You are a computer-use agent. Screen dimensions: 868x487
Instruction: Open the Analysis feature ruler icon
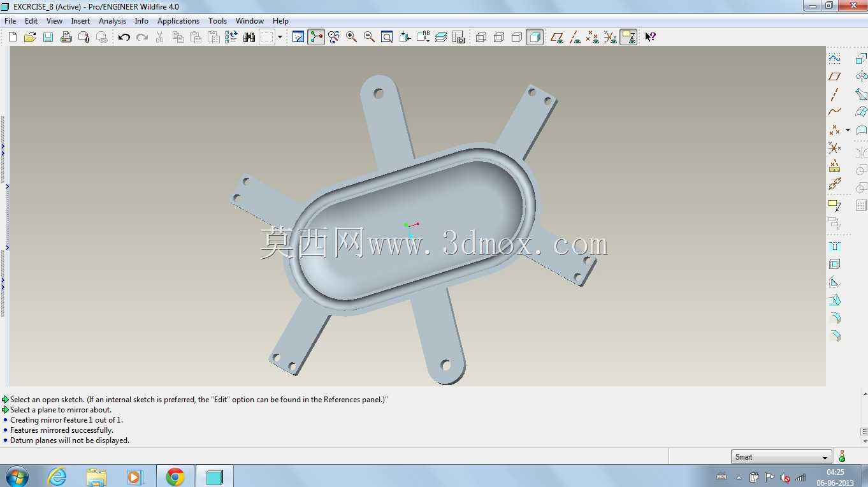[x=834, y=166]
